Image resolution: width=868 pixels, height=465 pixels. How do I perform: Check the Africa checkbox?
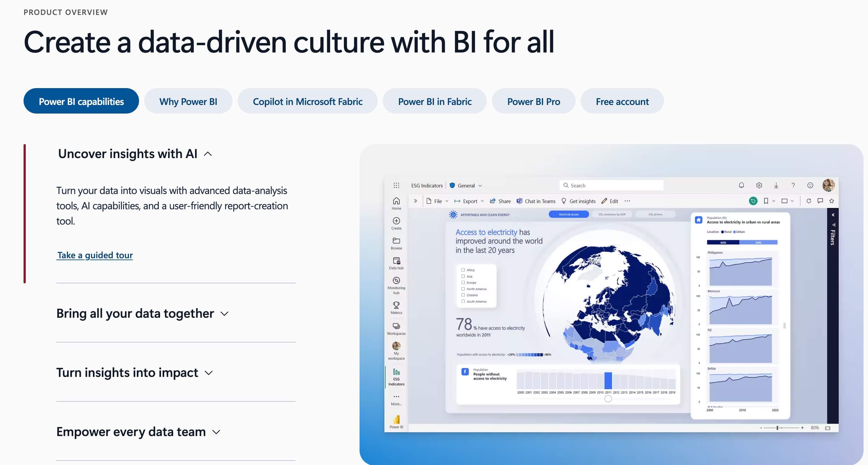(x=463, y=270)
